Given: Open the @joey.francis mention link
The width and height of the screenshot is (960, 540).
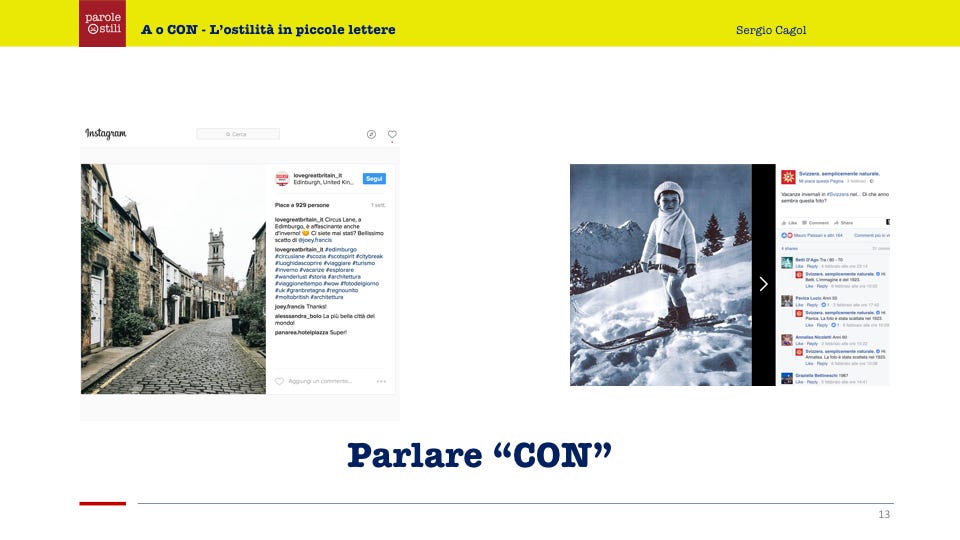Looking at the screenshot, I should [315, 240].
